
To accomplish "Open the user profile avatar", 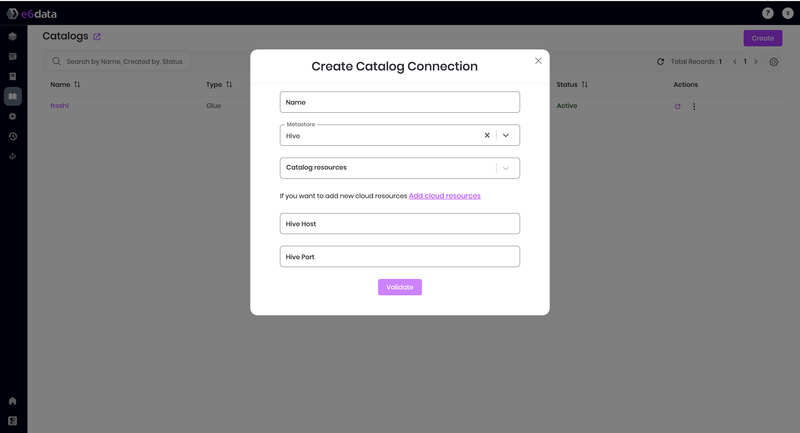I will [786, 13].
